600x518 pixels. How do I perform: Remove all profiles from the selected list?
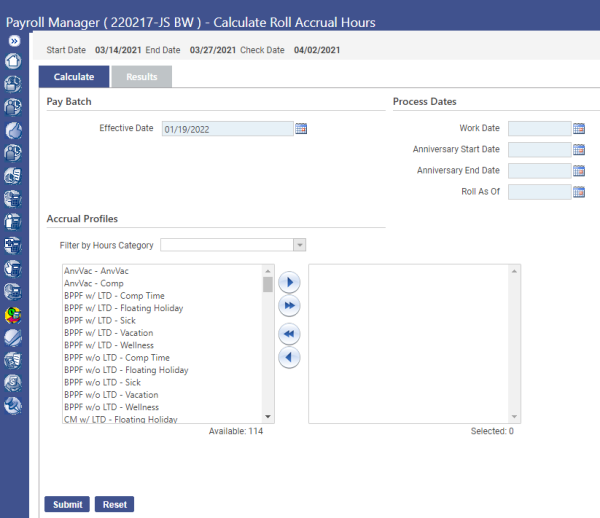coord(289,334)
